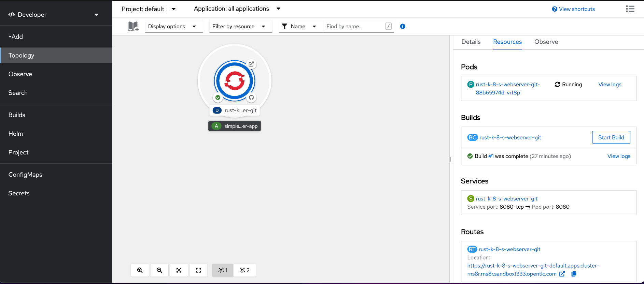Switch to graph layout 1
Screen dimensions: 644x284
[x=223, y=270]
